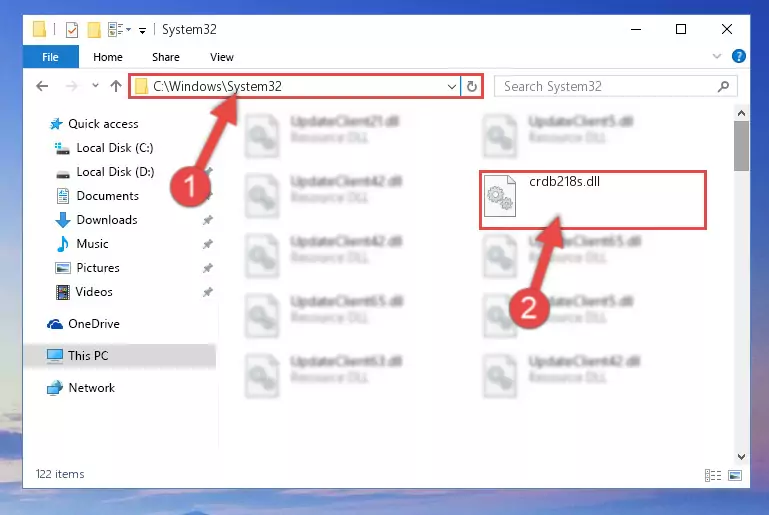The height and width of the screenshot is (515, 769).
Task: Click the pin icon beside Downloads
Action: click(x=208, y=220)
